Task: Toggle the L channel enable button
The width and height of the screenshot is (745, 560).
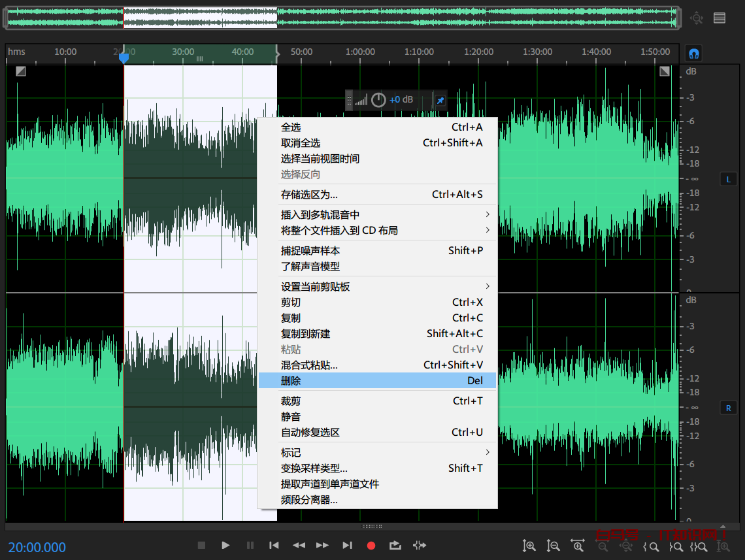Action: [x=728, y=179]
